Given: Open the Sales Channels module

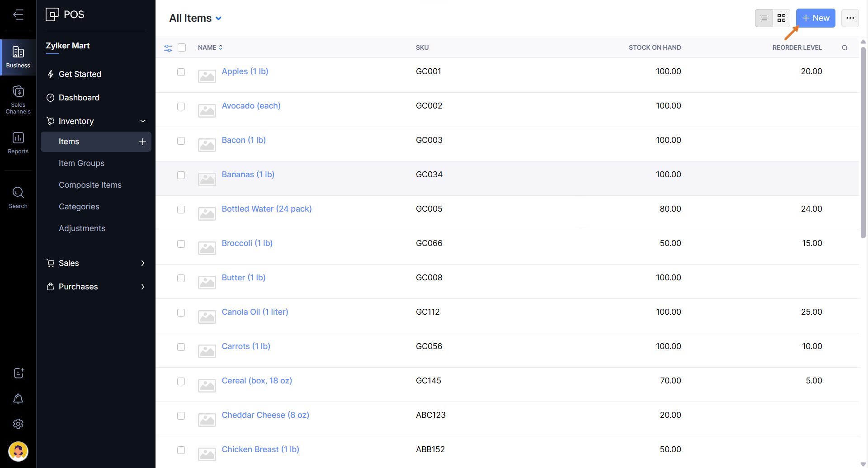Looking at the screenshot, I should click(18, 99).
